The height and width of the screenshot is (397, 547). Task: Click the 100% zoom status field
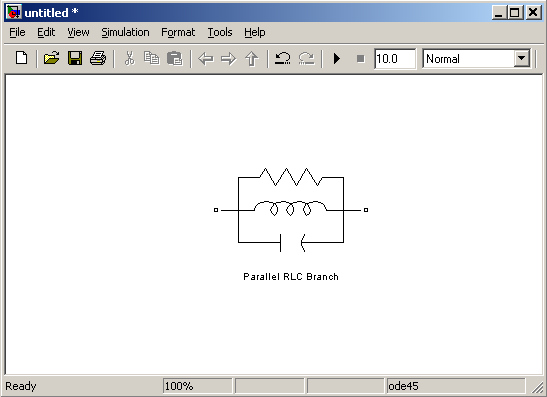pos(197,386)
